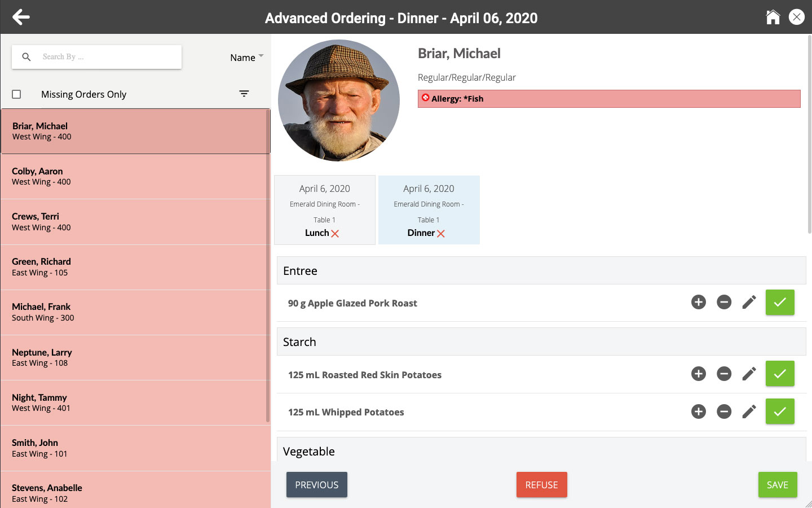The image size is (812, 508).
Task: Select the Dinner meal tab
Action: pos(429,210)
